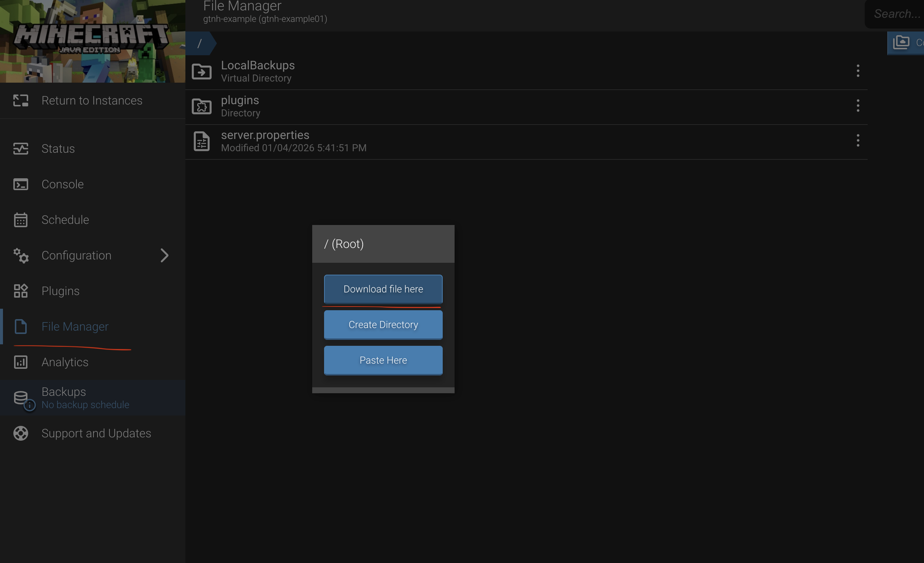Screen dimensions: 924x563
Task: Click the / (Root) dialog header
Action: pos(383,244)
